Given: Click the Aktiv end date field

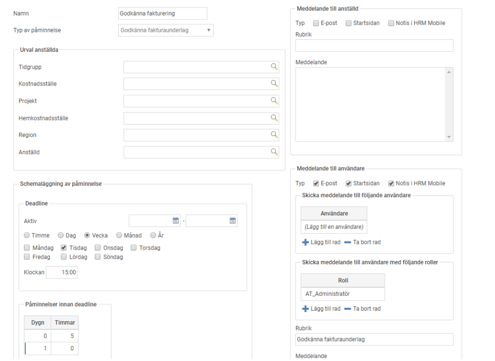Looking at the screenshot, I should coord(212,221).
